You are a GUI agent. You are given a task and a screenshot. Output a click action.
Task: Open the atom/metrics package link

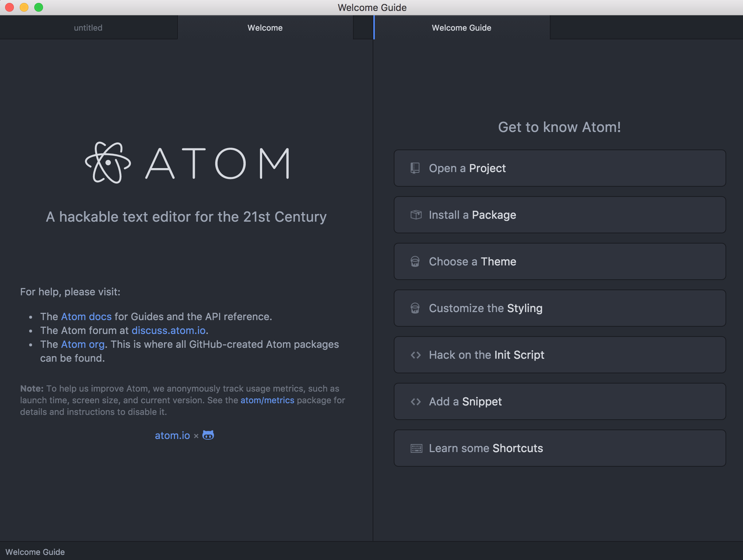coord(267,400)
